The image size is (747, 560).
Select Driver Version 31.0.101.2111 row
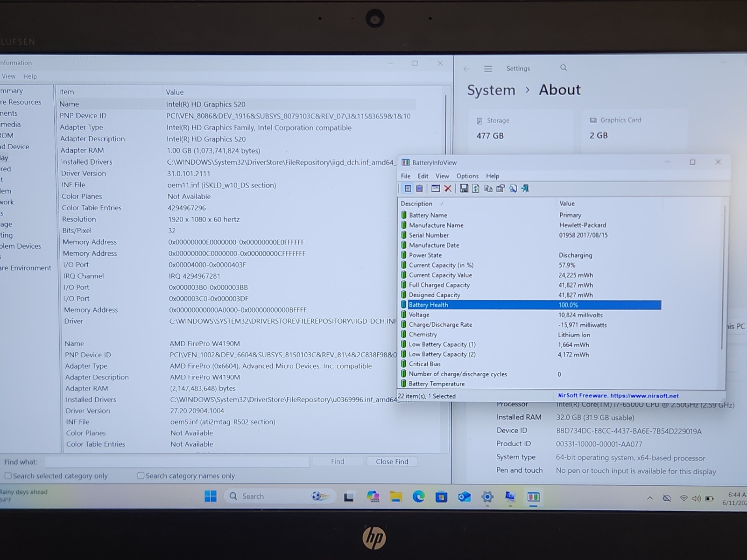pos(229,174)
